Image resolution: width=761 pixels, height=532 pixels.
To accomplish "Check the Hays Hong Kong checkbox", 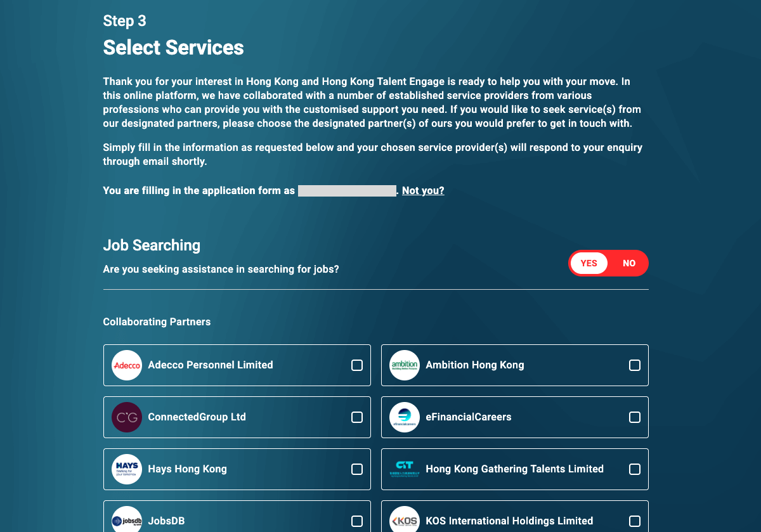I will click(x=357, y=469).
